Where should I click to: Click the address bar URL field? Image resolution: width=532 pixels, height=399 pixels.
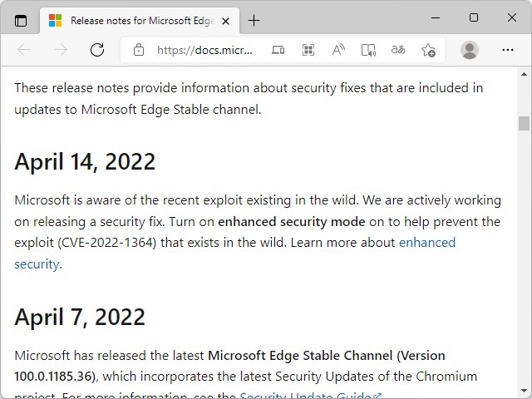[204, 50]
